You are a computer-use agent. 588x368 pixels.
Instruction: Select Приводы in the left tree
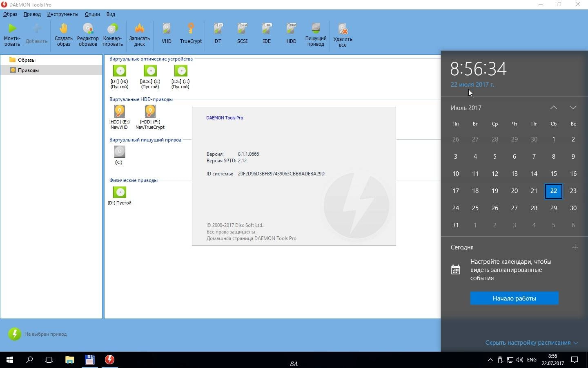(28, 70)
